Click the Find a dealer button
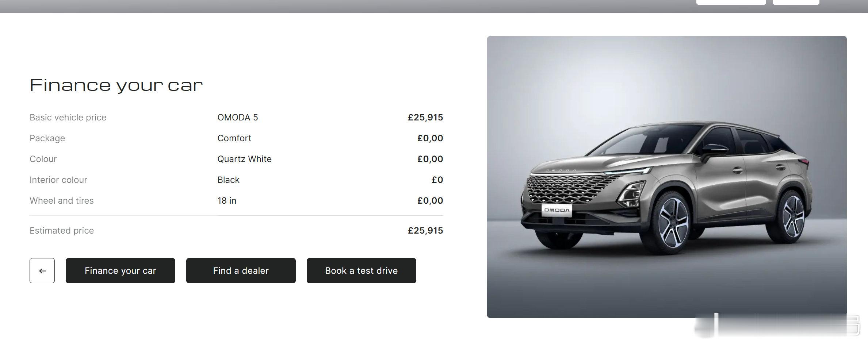This screenshot has width=868, height=346. pyautogui.click(x=241, y=270)
